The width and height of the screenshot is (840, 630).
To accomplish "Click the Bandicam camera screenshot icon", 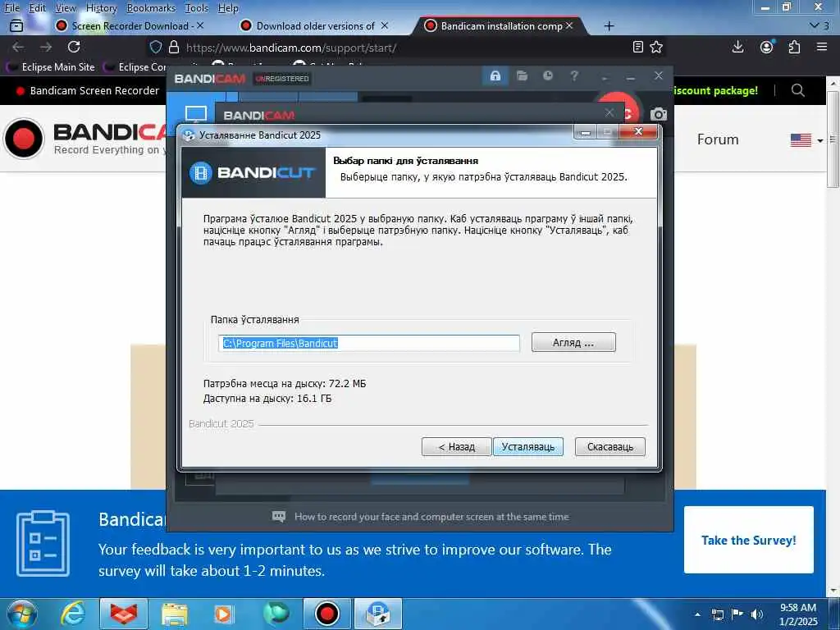I will point(659,114).
